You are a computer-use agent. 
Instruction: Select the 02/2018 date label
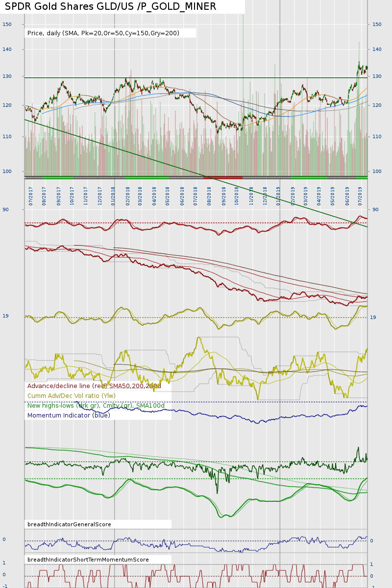pos(128,196)
